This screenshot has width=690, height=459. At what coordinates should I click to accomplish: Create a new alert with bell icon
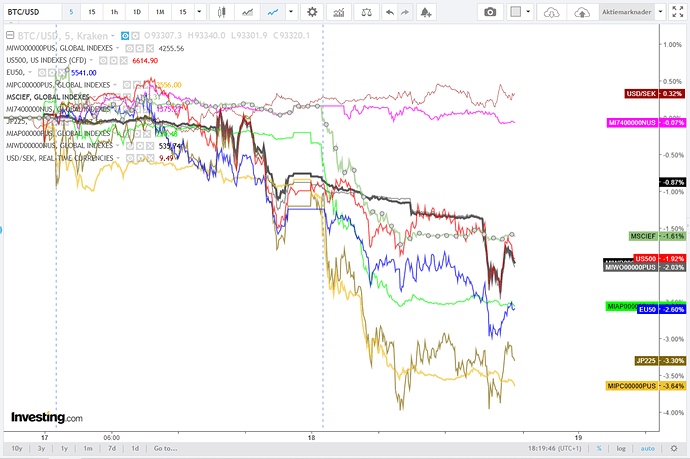click(426, 12)
